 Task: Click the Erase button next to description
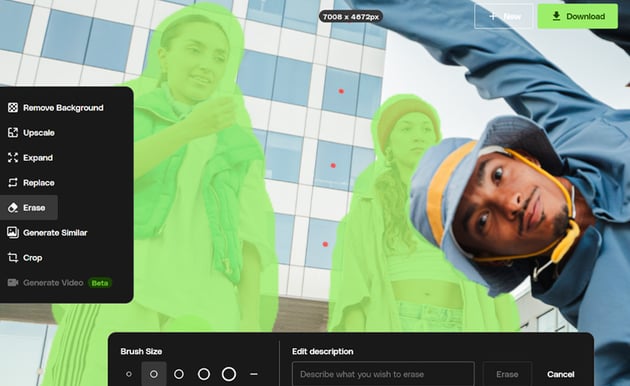[507, 374]
